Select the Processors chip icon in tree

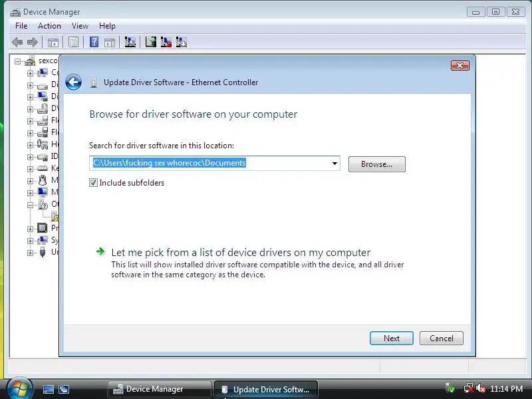[x=43, y=227]
